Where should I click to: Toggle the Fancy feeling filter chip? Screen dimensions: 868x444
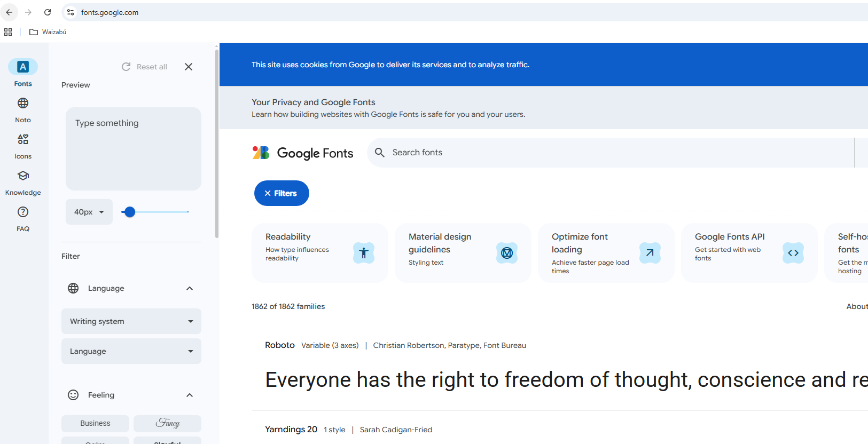click(x=167, y=423)
